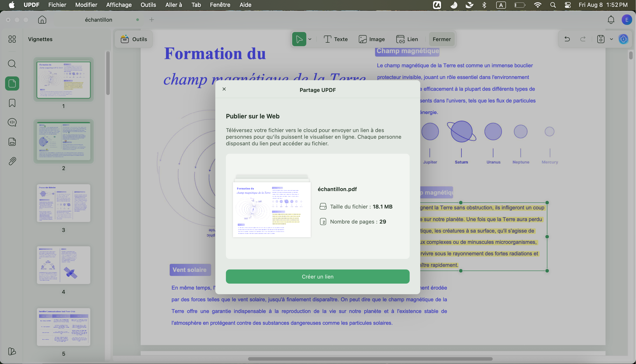This screenshot has width=636, height=364.
Task: Open the bookmarks panel icon
Action: (x=12, y=103)
